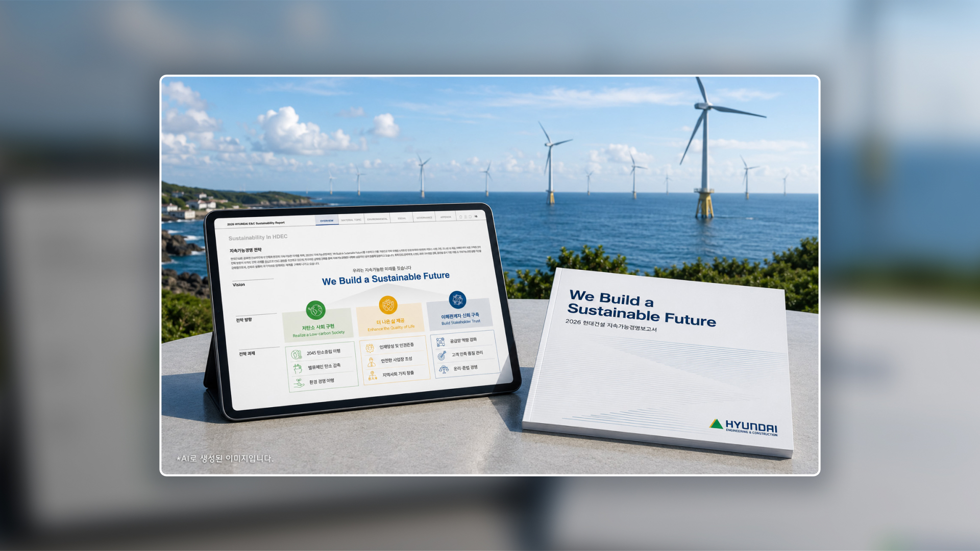
Task: Click the 윤리·준법 경영 item
Action: click(465, 367)
